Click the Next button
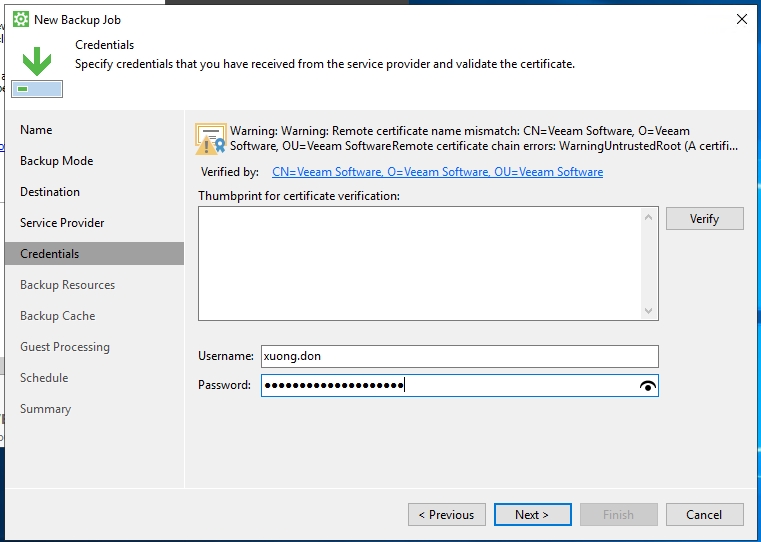This screenshot has height=542, width=761. 532,515
